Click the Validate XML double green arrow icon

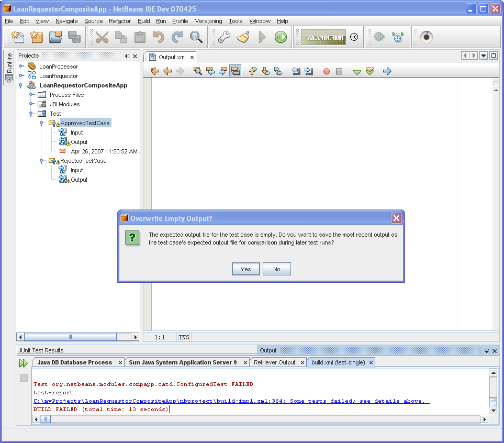(x=369, y=71)
